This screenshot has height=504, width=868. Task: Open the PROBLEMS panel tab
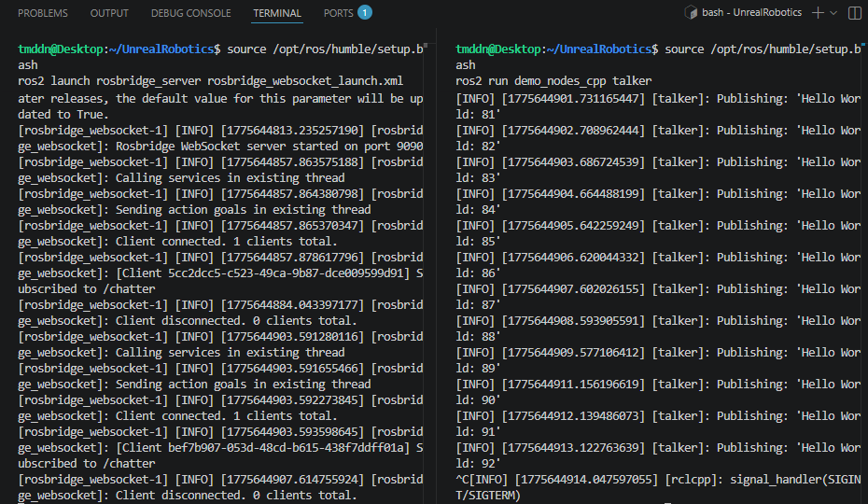pos(43,13)
